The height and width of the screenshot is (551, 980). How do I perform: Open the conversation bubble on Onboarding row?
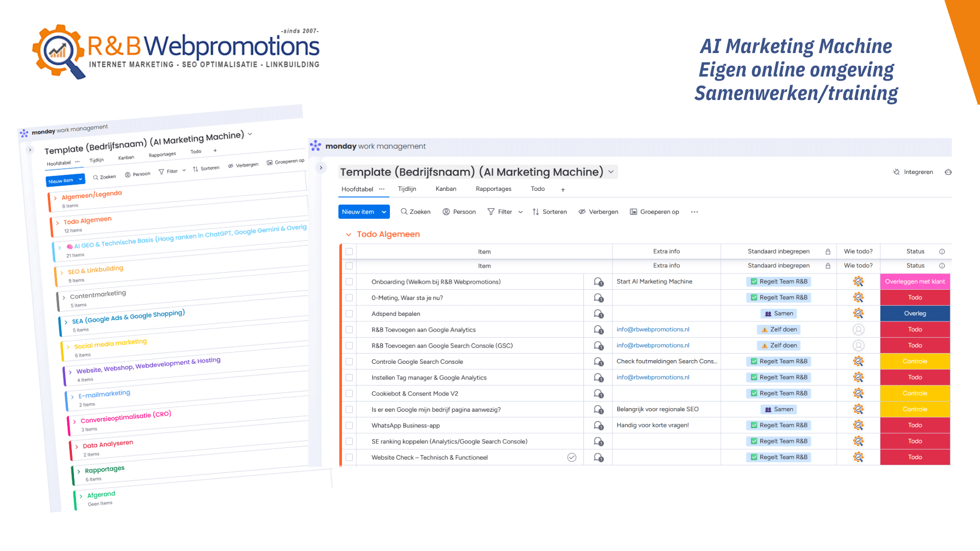[598, 281]
